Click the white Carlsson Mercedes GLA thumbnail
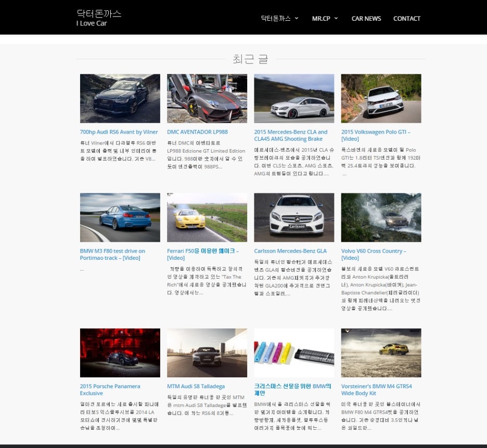This screenshot has width=487, height=448. (x=294, y=217)
